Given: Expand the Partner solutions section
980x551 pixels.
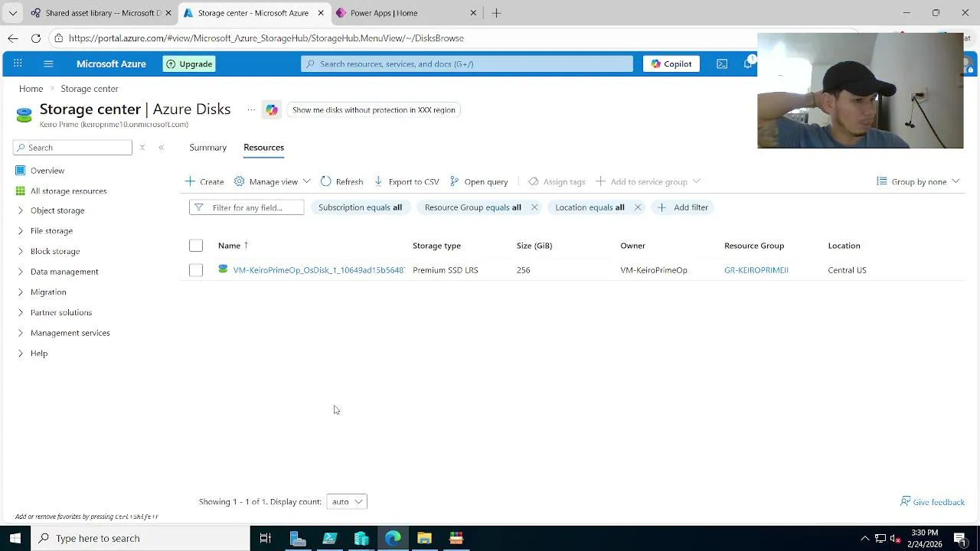Looking at the screenshot, I should click(x=61, y=312).
